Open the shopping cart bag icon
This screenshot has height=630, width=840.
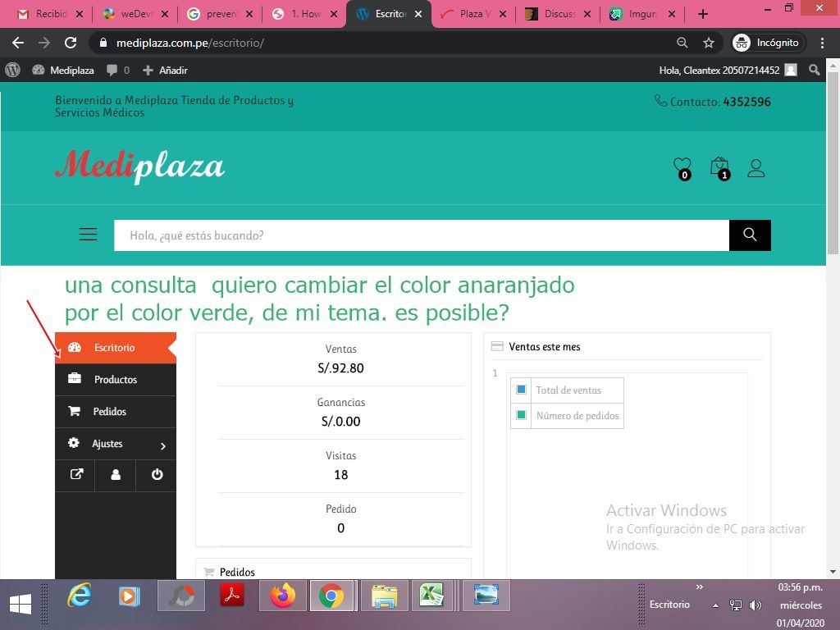720,168
